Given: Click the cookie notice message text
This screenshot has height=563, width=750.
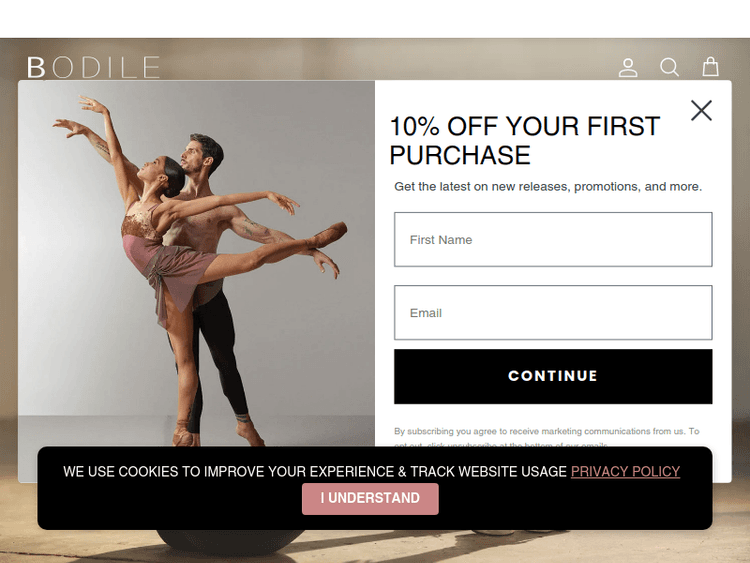Looking at the screenshot, I should click(315, 471).
